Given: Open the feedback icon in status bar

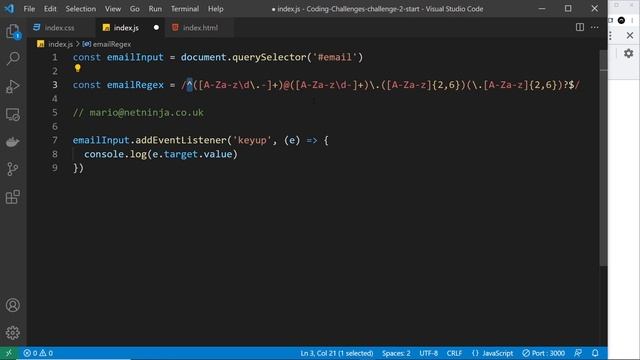Looking at the screenshot, I should [x=578, y=353].
